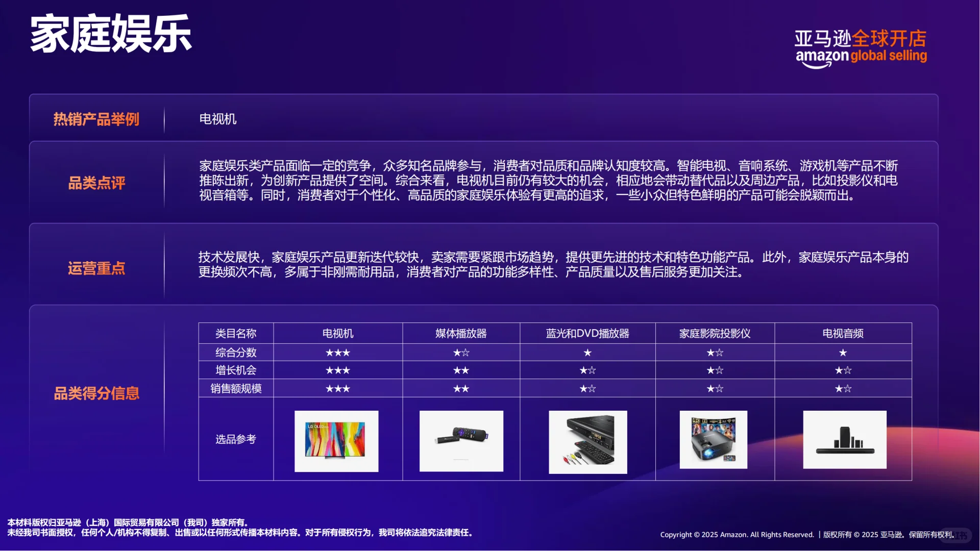The height and width of the screenshot is (551, 980).
Task: Select the 综合分数 row label
Action: click(236, 352)
